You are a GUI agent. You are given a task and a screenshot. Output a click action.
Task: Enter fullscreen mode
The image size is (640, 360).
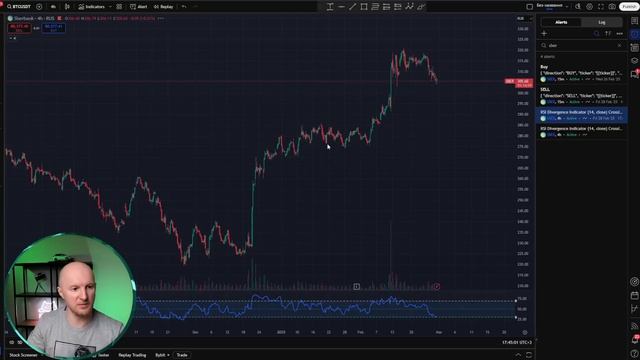(601, 7)
